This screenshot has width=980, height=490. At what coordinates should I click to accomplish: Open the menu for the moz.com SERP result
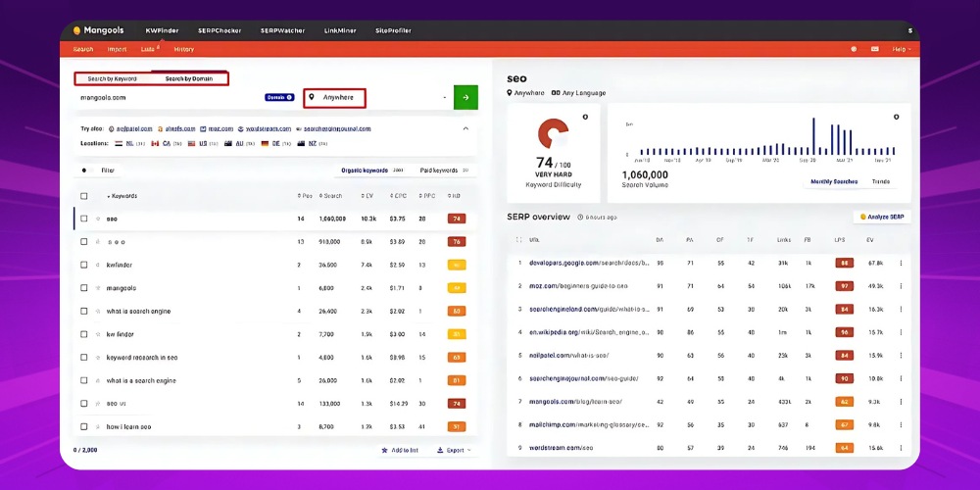[x=901, y=286]
